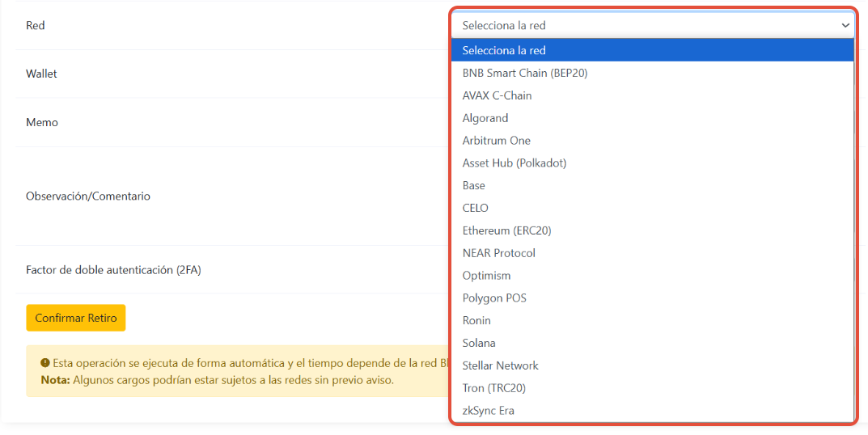Click the warning icon in the yellow notice
Viewport: 868px width, 435px height.
[x=45, y=363]
